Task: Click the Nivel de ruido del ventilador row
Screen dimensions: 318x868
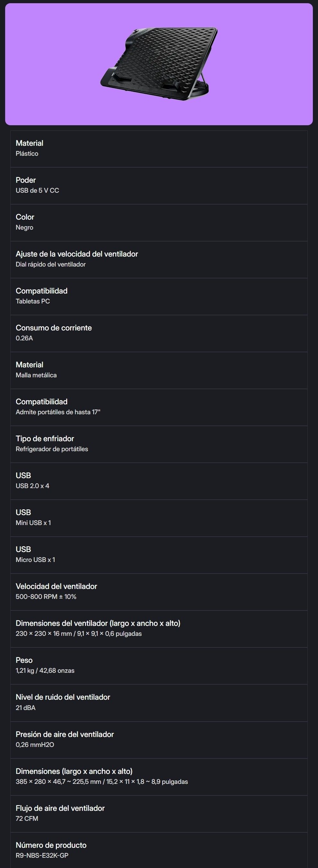Action: pos(159,703)
